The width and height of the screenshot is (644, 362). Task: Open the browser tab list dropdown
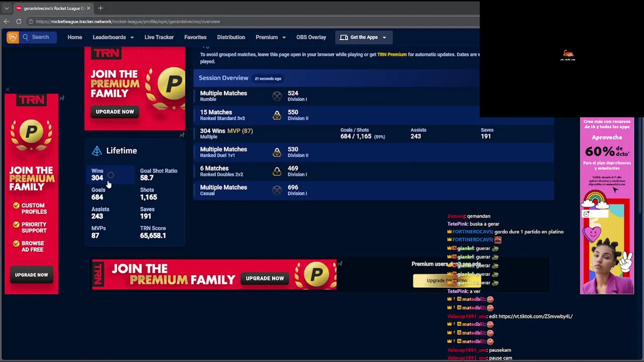(7, 8)
